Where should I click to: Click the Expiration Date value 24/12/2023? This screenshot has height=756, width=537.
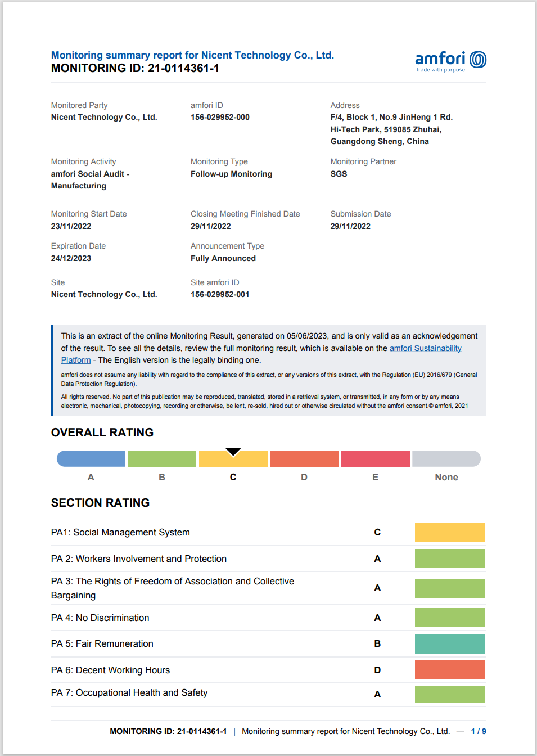tap(71, 258)
